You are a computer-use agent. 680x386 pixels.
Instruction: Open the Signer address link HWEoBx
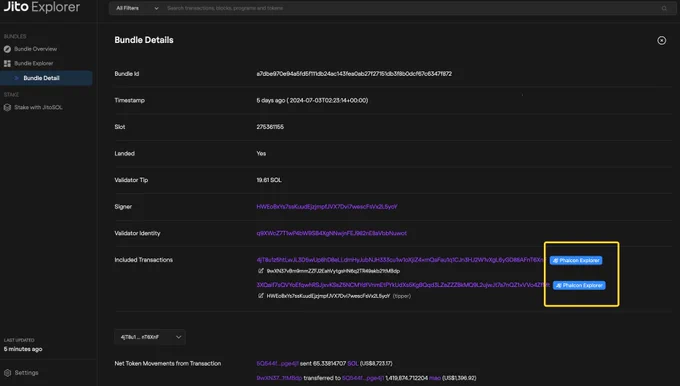[327, 206]
